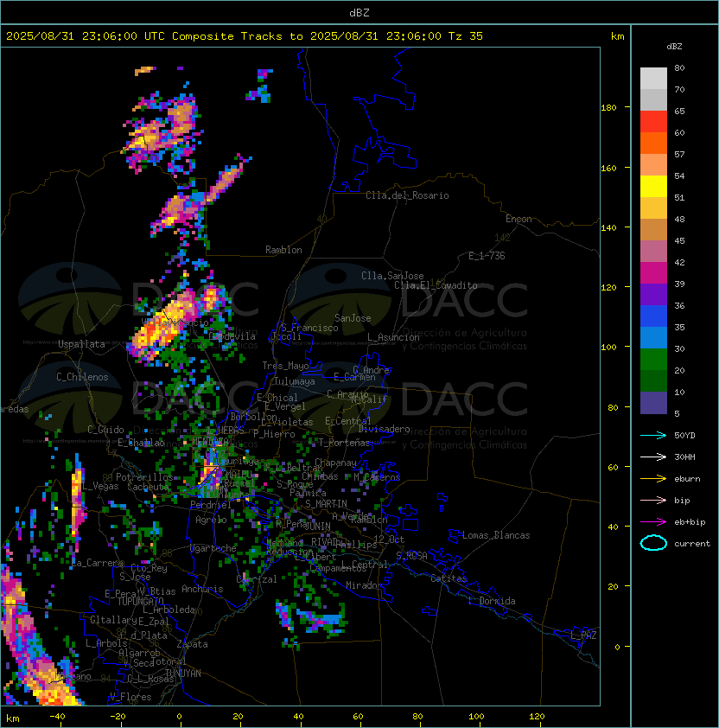
Task: Click the 'Anchoris' place label
Action: tap(202, 589)
